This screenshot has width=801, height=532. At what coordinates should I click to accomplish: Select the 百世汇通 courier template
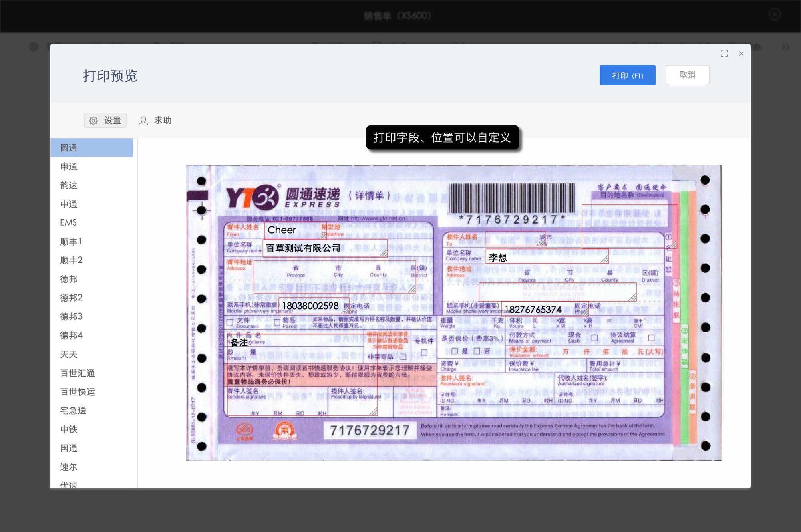92,373
